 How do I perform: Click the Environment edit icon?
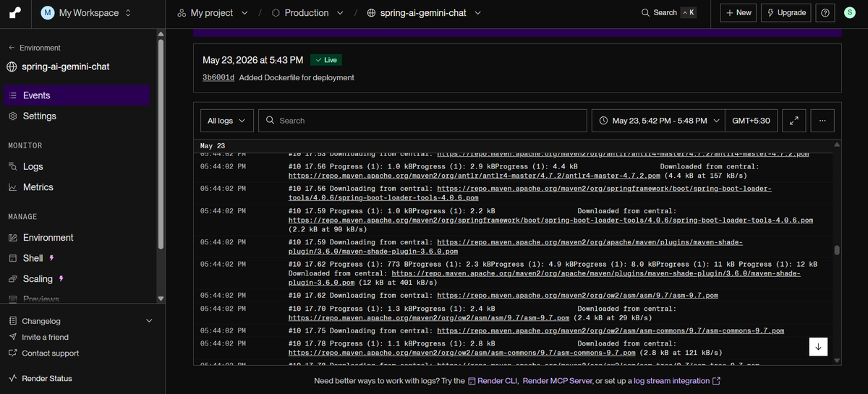pyautogui.click(x=12, y=238)
